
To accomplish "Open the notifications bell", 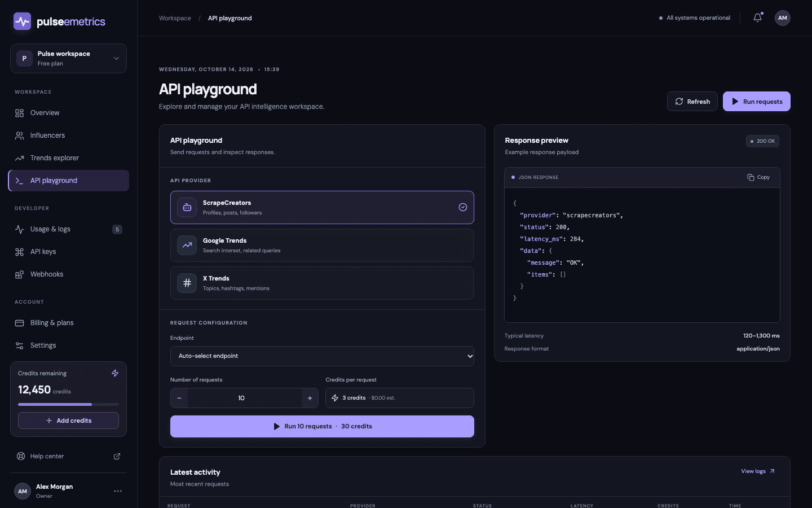I will click(x=757, y=17).
